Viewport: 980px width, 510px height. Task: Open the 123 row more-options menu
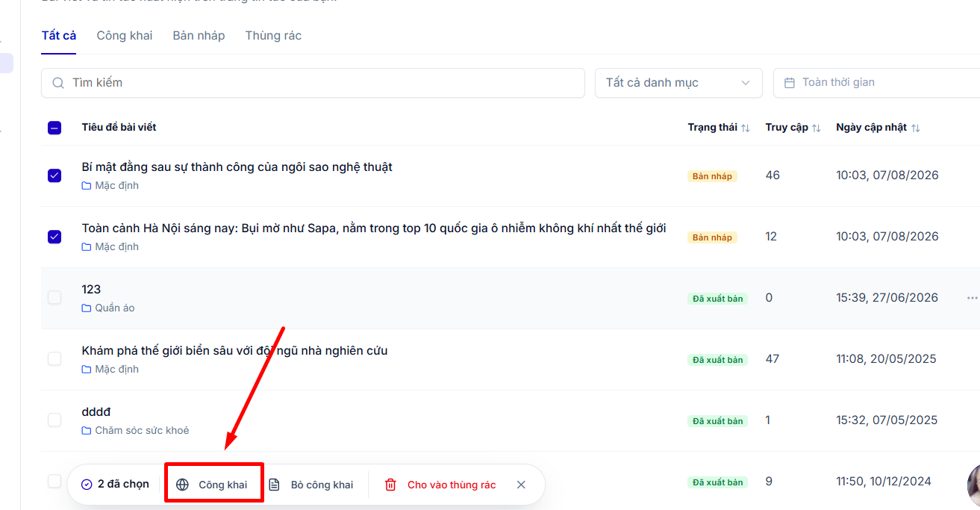click(x=972, y=298)
